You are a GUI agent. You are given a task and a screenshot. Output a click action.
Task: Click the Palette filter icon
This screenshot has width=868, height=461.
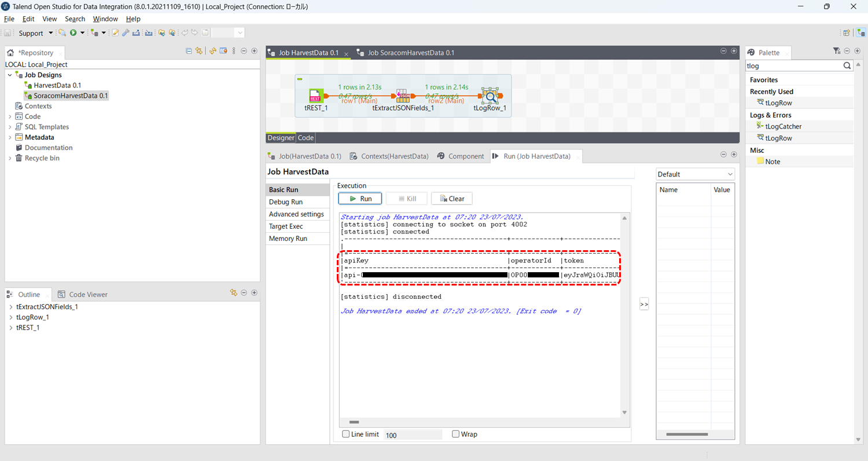[837, 51]
